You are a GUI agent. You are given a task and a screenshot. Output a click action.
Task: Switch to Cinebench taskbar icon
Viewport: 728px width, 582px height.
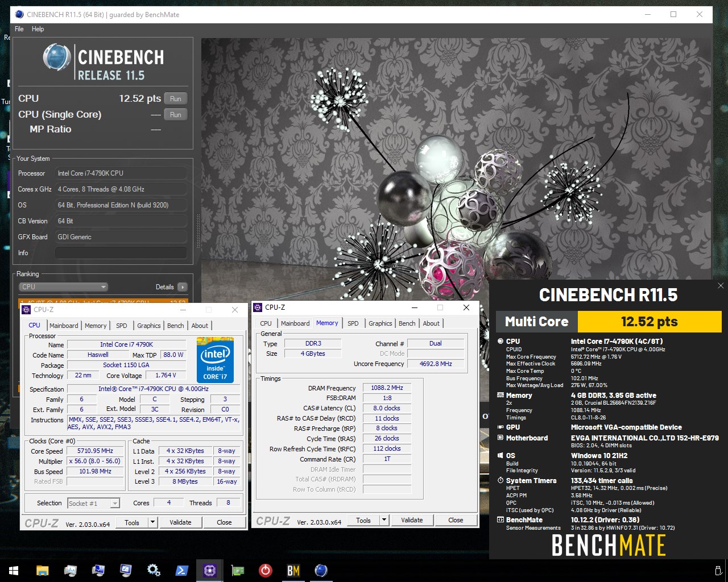click(321, 571)
